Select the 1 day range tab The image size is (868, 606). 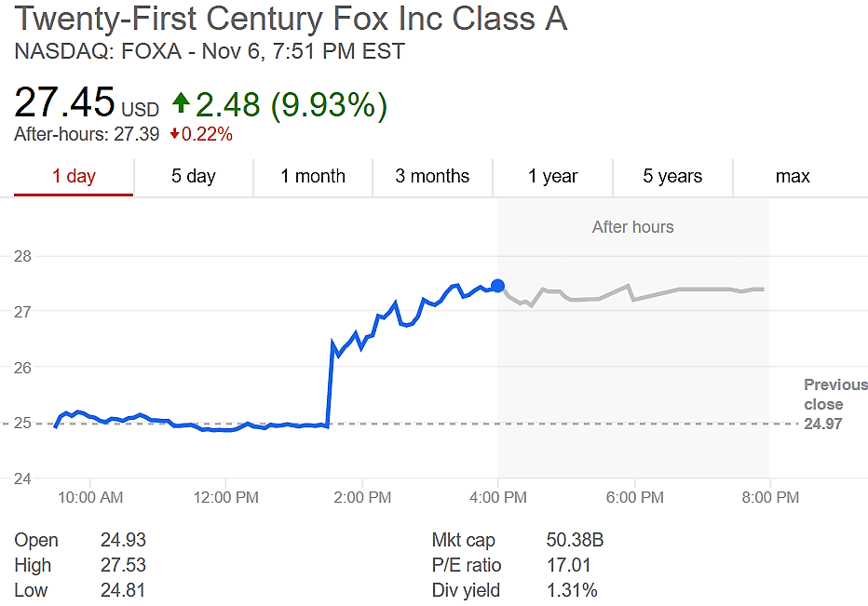pos(74,177)
